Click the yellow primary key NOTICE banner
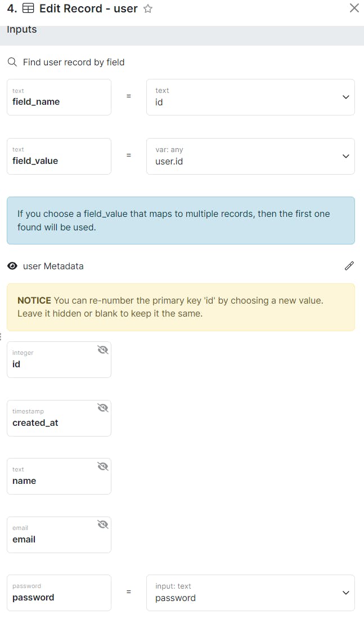Screen dimensions: 364x623 (x=181, y=307)
